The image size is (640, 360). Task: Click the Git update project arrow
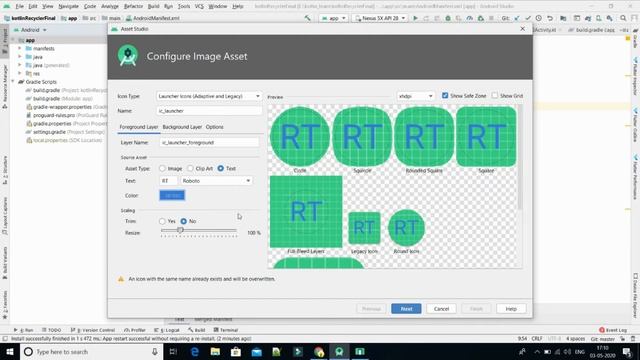pyautogui.click(x=517, y=18)
